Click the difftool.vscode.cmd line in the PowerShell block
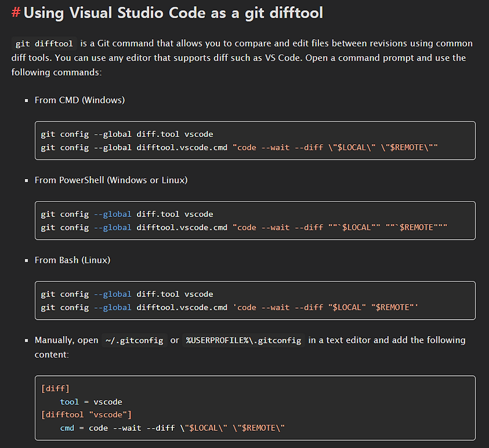 [x=244, y=227]
